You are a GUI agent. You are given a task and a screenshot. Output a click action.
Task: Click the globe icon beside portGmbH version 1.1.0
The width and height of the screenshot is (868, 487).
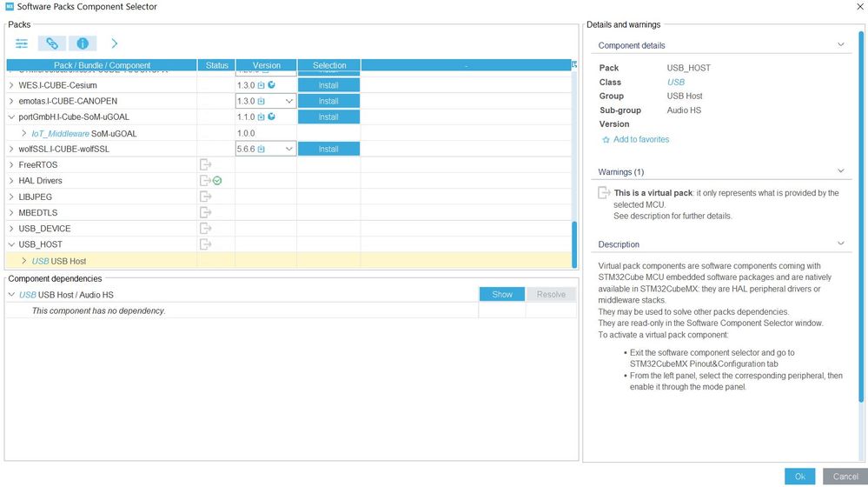[271, 117]
